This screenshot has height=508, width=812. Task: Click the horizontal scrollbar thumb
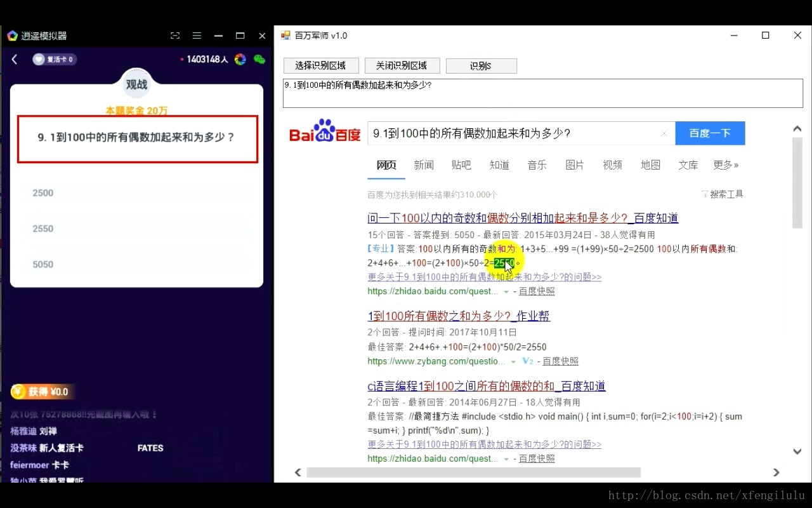click(x=474, y=472)
